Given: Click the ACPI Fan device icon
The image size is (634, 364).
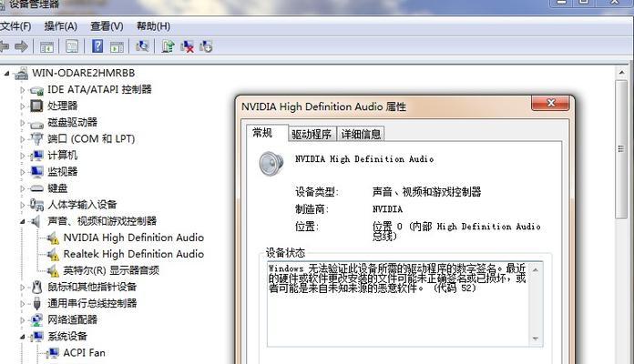Looking at the screenshot, I should (x=52, y=353).
